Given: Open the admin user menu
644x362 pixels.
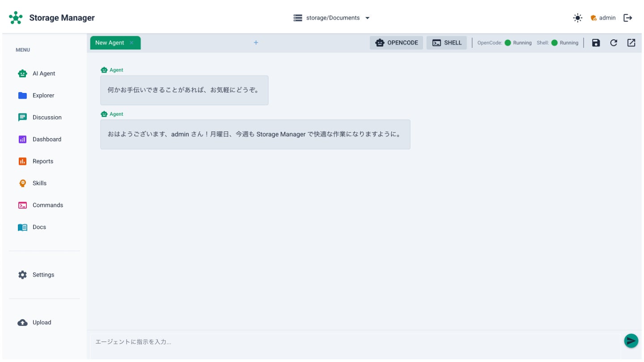Looking at the screenshot, I should tap(603, 18).
